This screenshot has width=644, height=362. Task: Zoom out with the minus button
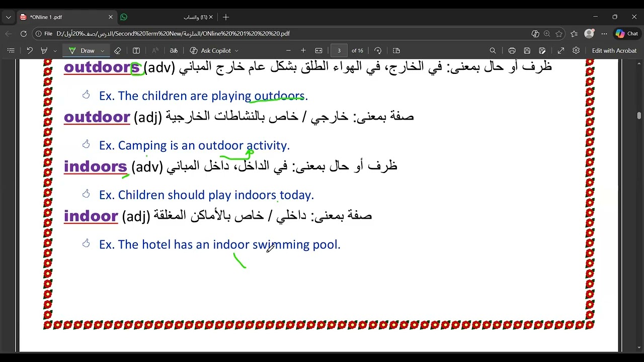pyautogui.click(x=288, y=50)
